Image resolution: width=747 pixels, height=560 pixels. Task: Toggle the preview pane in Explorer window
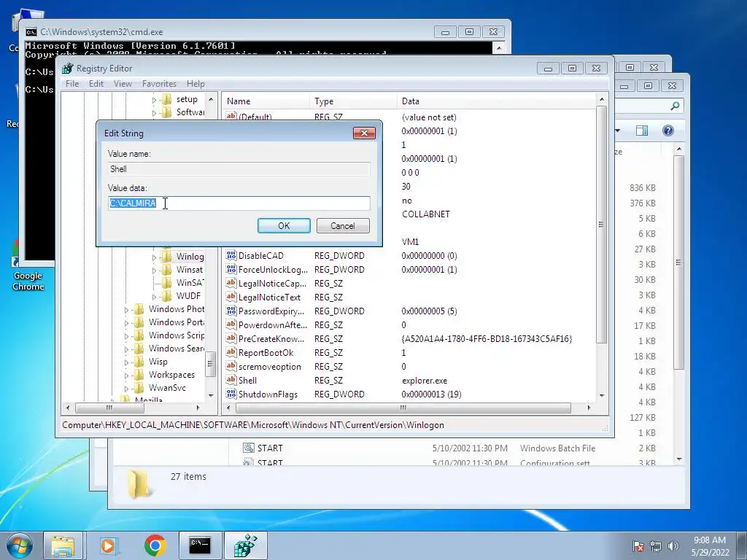[642, 131]
